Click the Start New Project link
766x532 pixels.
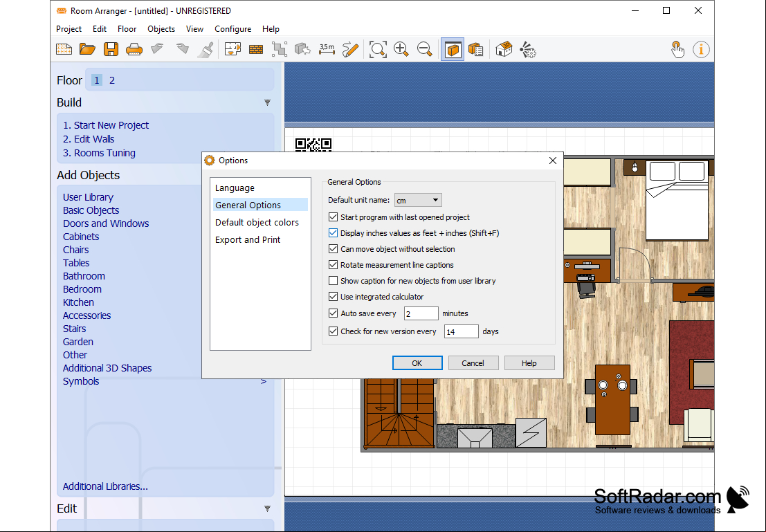coord(106,125)
